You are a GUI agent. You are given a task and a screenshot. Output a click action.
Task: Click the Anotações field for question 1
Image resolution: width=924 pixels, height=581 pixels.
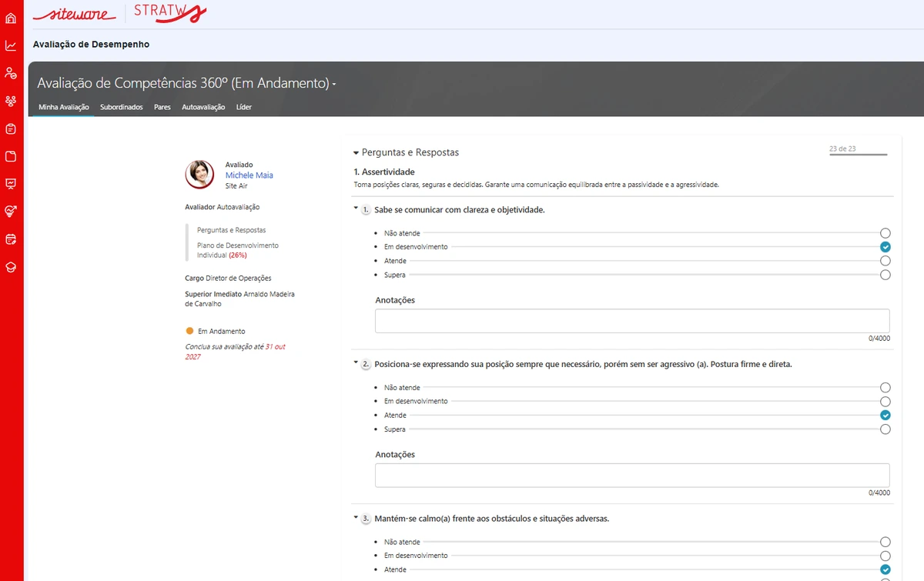[x=632, y=321]
